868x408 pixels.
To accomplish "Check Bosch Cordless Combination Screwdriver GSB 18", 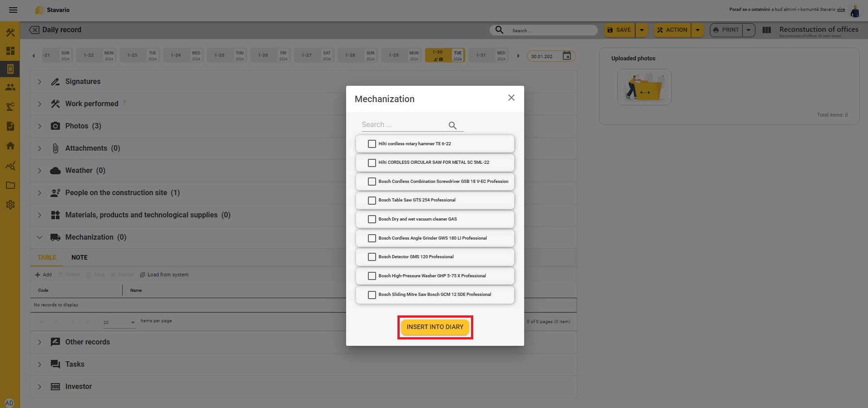I will coord(372,182).
